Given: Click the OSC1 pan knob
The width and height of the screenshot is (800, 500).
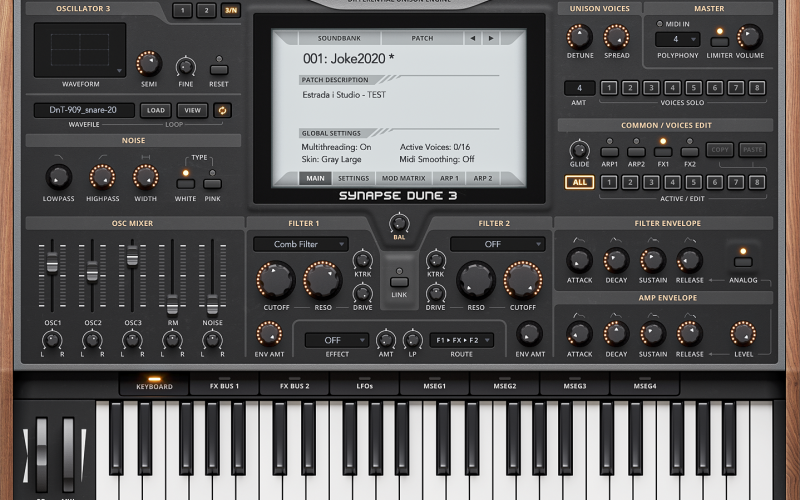Looking at the screenshot, I should pyautogui.click(x=52, y=340).
